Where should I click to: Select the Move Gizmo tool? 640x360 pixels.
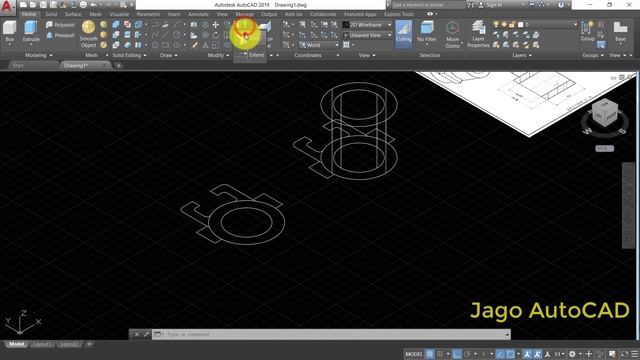452,34
